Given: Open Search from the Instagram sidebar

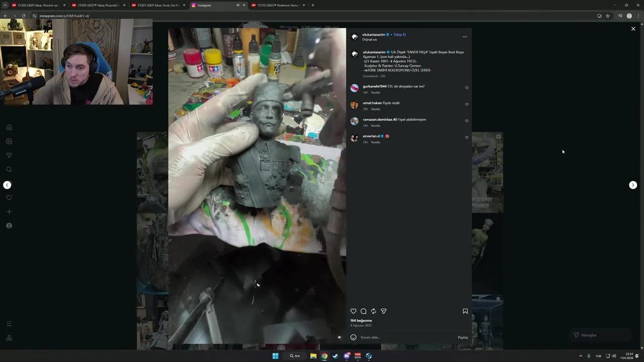Looking at the screenshot, I should point(9,170).
